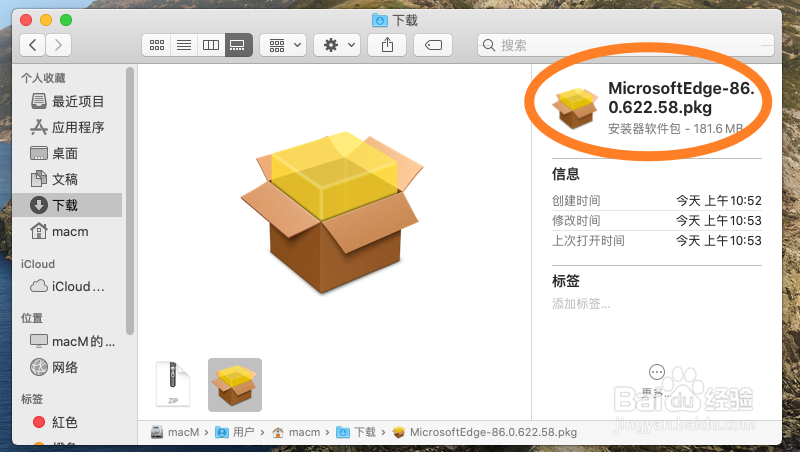The height and width of the screenshot is (452, 800).
Task: Focus the 搜索 search field
Action: pyautogui.click(x=626, y=45)
